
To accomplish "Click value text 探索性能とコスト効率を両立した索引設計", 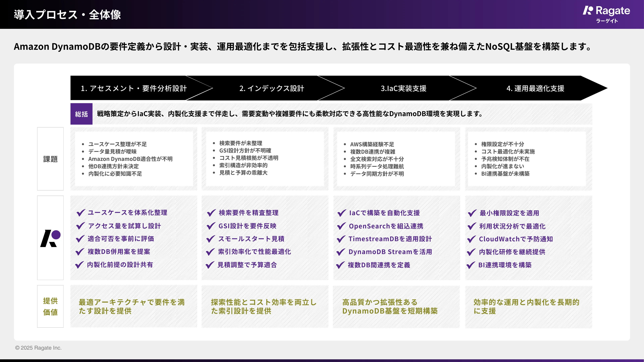I will 264,307.
